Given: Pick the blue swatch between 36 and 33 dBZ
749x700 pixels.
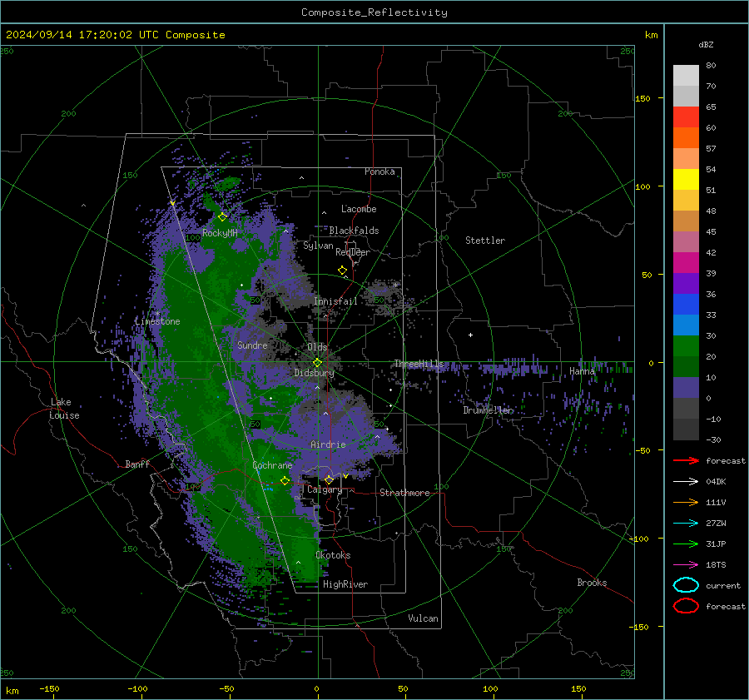Looking at the screenshot, I should point(686,305).
